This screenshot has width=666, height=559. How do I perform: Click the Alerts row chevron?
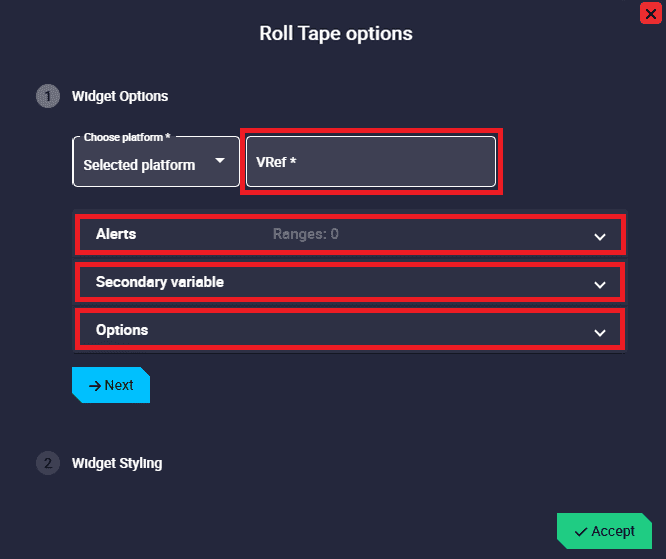click(600, 237)
